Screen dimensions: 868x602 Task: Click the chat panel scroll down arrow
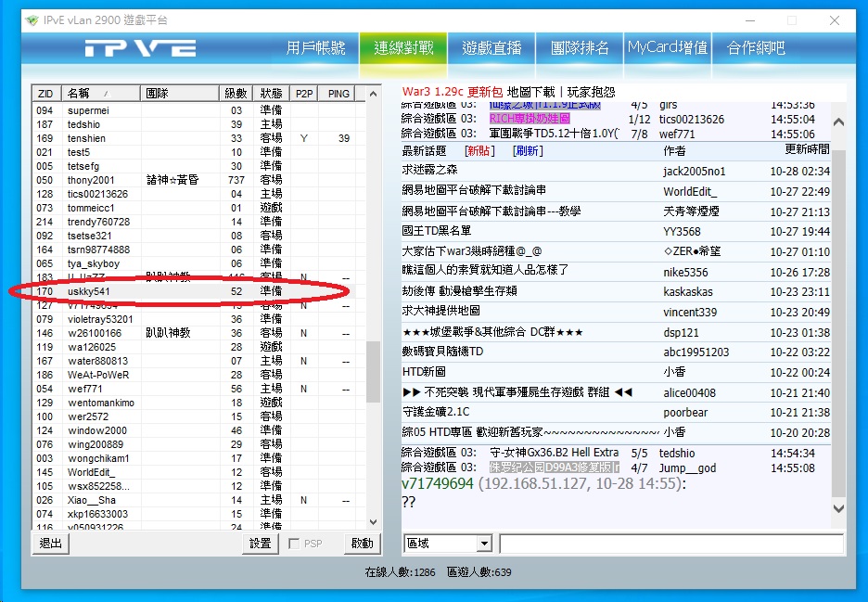pyautogui.click(x=838, y=508)
